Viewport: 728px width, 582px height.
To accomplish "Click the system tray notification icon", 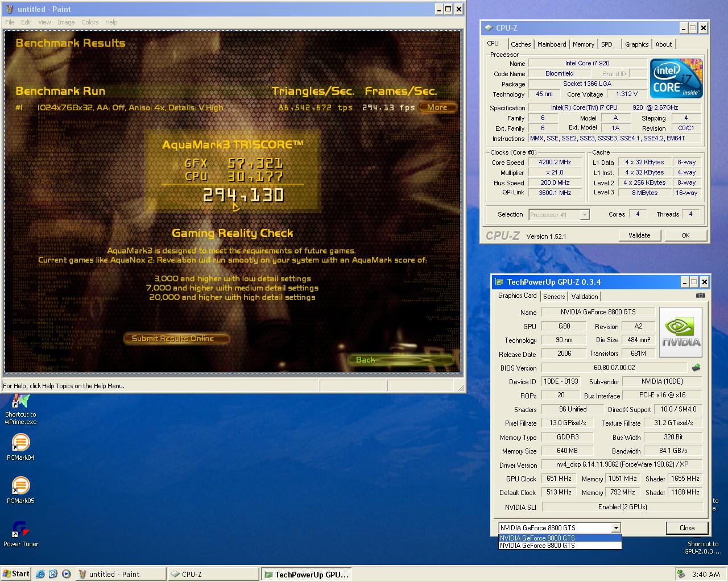I will pyautogui.click(x=681, y=574).
